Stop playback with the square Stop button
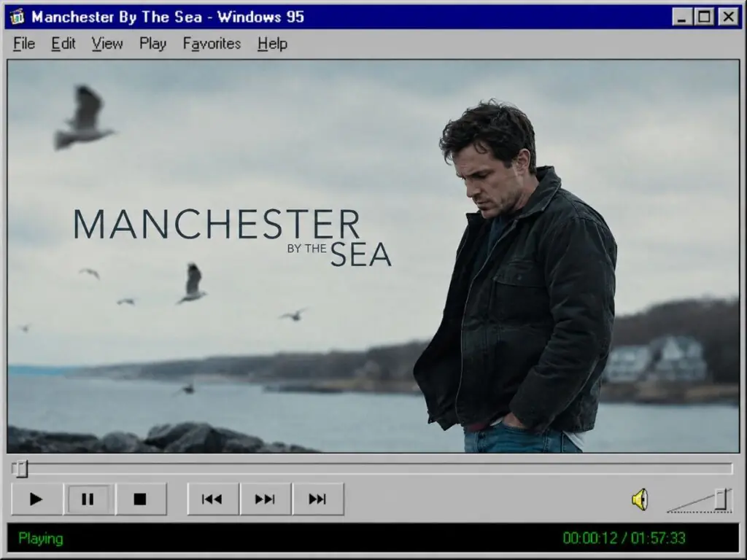 coord(141,499)
